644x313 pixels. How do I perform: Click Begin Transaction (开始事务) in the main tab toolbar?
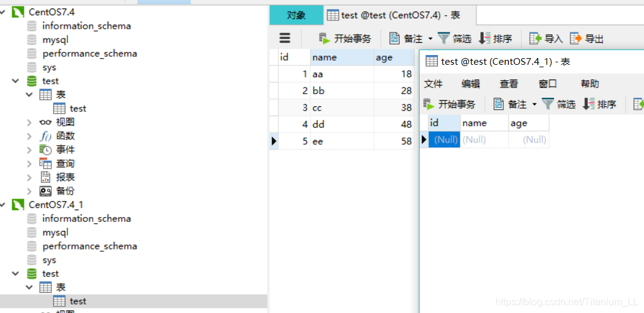(x=345, y=39)
